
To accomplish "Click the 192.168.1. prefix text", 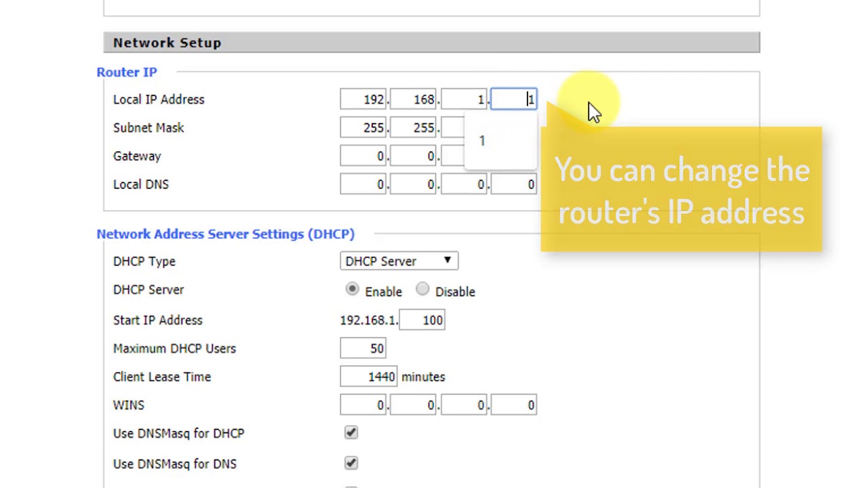I will coord(369,320).
